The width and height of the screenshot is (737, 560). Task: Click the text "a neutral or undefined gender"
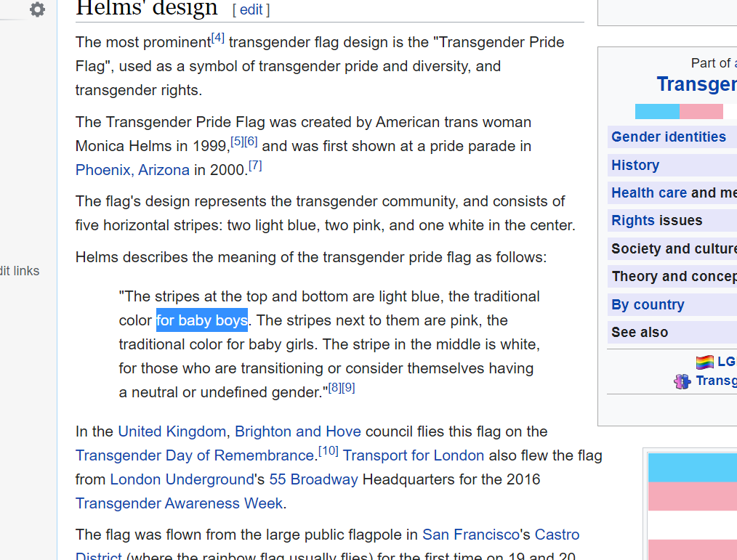click(x=220, y=392)
